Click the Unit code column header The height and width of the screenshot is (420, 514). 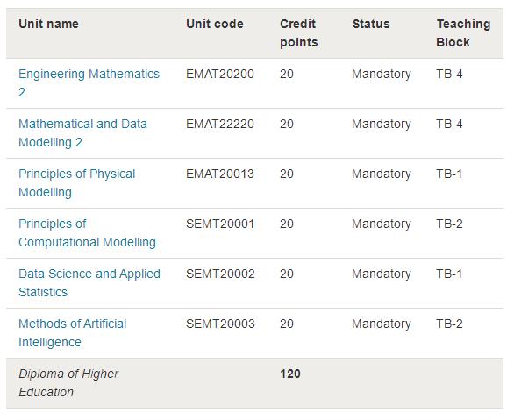pos(215,24)
